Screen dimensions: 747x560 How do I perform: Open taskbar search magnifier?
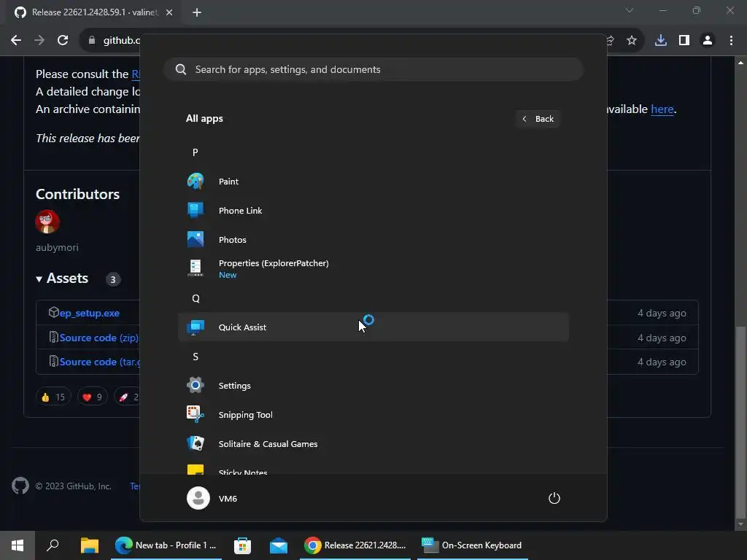click(53, 545)
